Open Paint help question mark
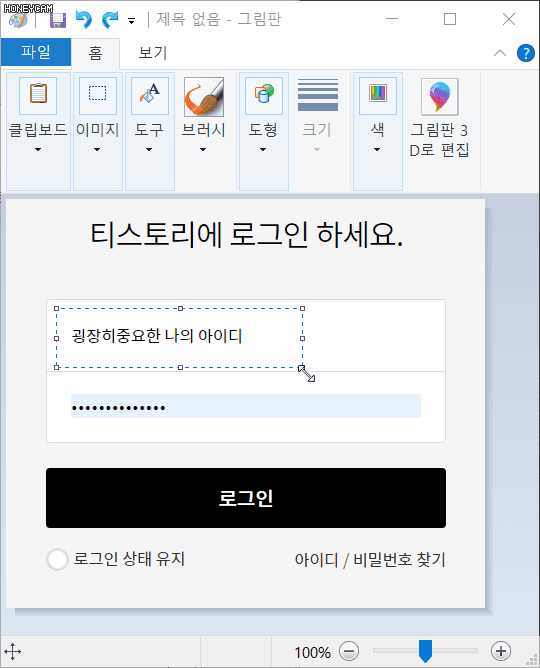Screen dimensions: 540x668 pos(526,53)
